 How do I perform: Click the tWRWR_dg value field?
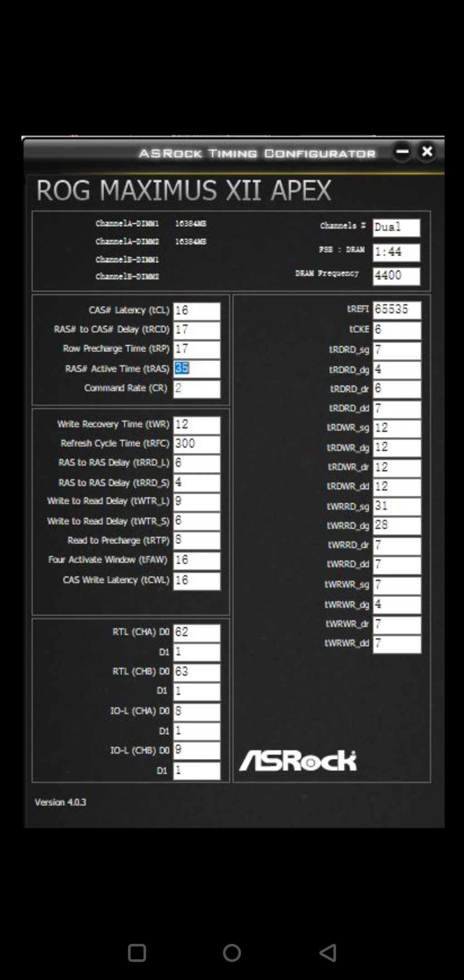(397, 605)
